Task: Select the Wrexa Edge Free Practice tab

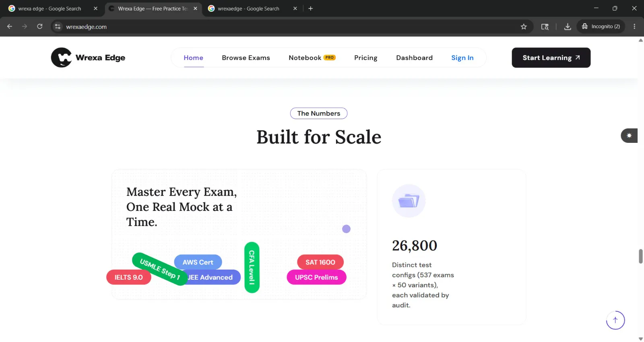Action: (153, 8)
